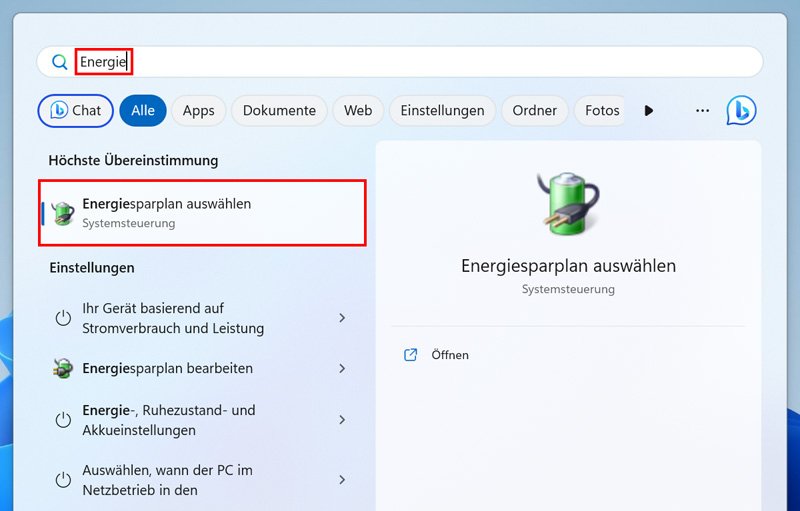The width and height of the screenshot is (800, 511).
Task: Expand chevron for Akkueinstellungen result
Action: (x=342, y=420)
